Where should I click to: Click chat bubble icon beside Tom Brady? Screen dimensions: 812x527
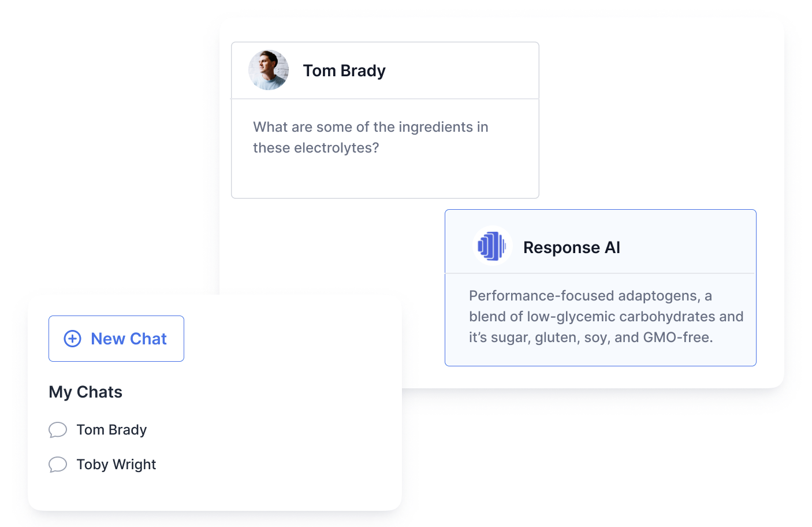tap(58, 430)
